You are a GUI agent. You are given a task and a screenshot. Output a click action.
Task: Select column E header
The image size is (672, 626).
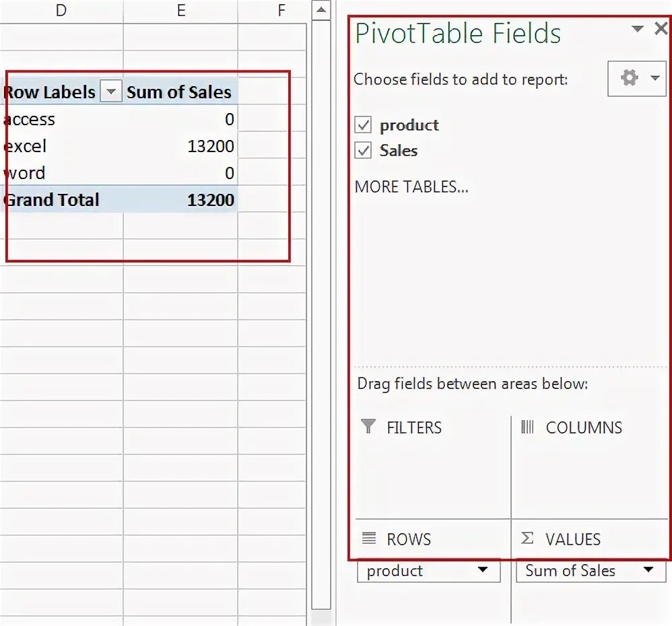[180, 10]
